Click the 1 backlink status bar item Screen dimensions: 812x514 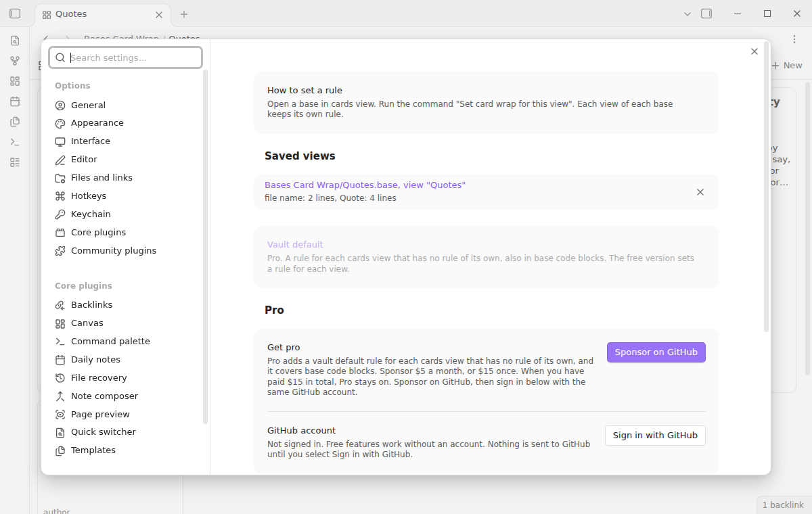pyautogui.click(x=783, y=505)
